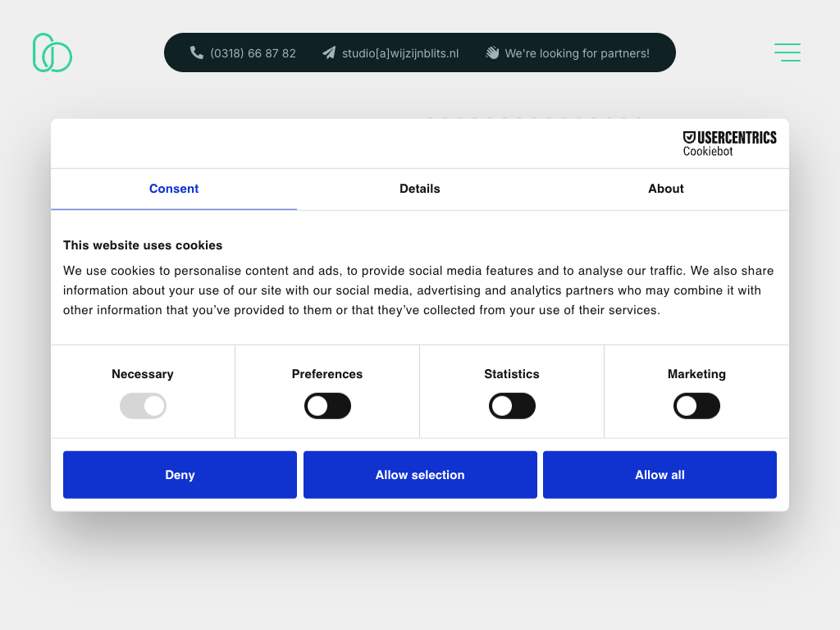Click the Marketing label text
This screenshot has width=840, height=630.
click(x=696, y=374)
